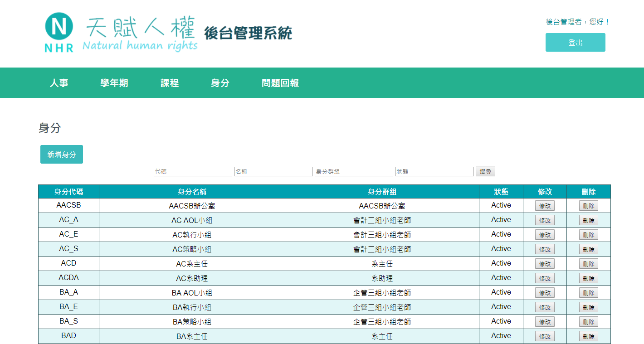Select the AACSB code cell
The width and height of the screenshot is (644, 344).
pos(68,205)
